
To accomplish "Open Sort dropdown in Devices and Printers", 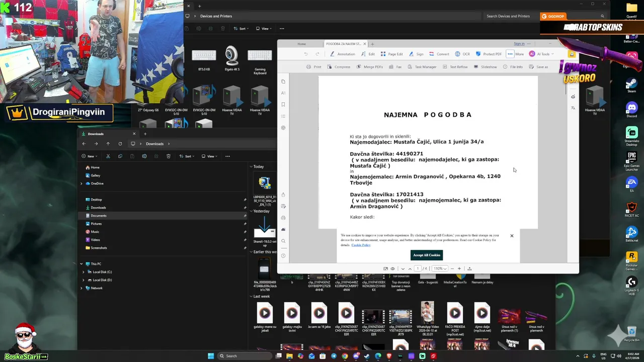I will 242,29.
